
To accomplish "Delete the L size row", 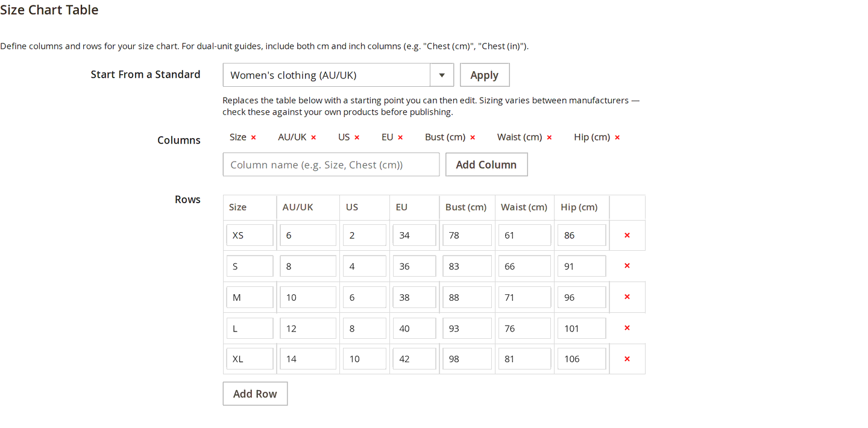I will (x=627, y=328).
